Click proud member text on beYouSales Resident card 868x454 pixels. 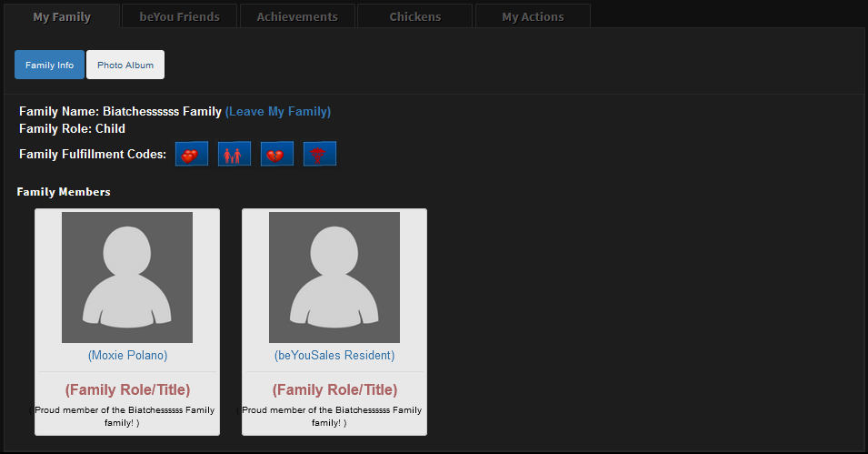point(329,417)
